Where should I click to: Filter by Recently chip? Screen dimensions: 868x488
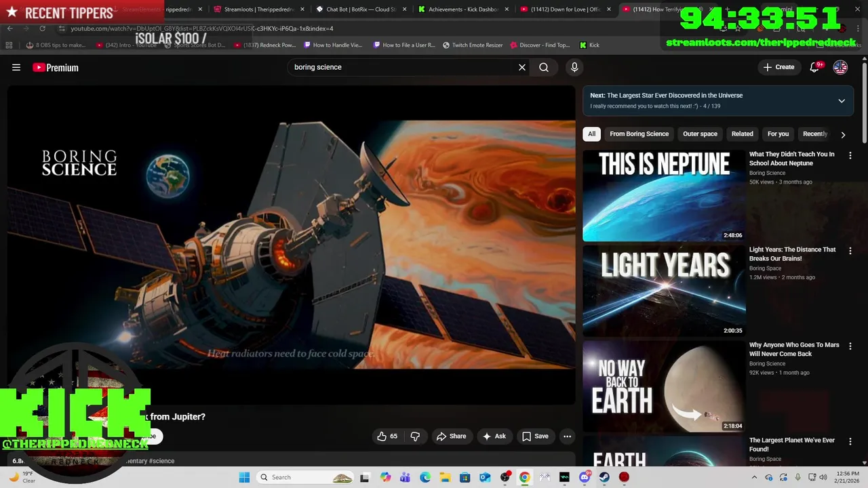[x=814, y=134]
